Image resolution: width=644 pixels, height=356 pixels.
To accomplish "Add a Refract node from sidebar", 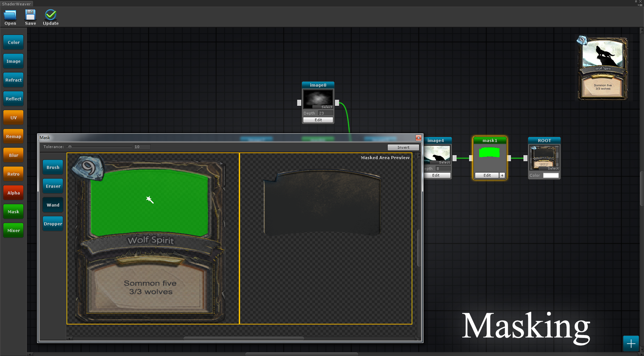I will 13,80.
